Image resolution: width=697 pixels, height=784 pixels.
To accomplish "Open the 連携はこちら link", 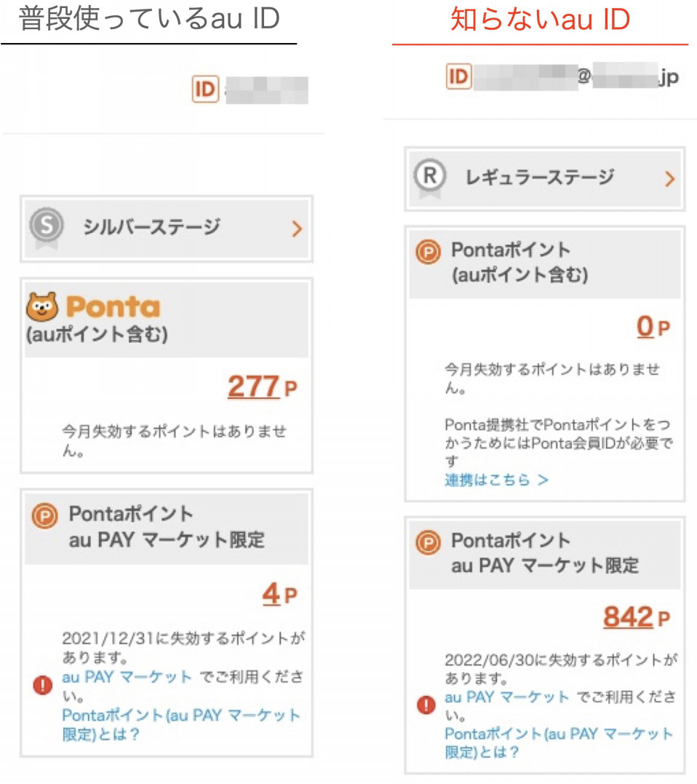I will [496, 480].
